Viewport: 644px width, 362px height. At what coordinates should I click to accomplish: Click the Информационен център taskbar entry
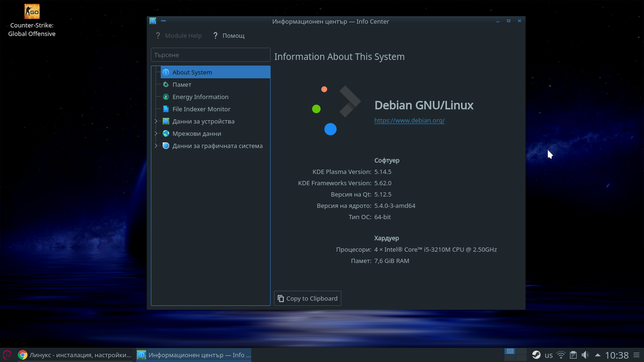(193, 355)
